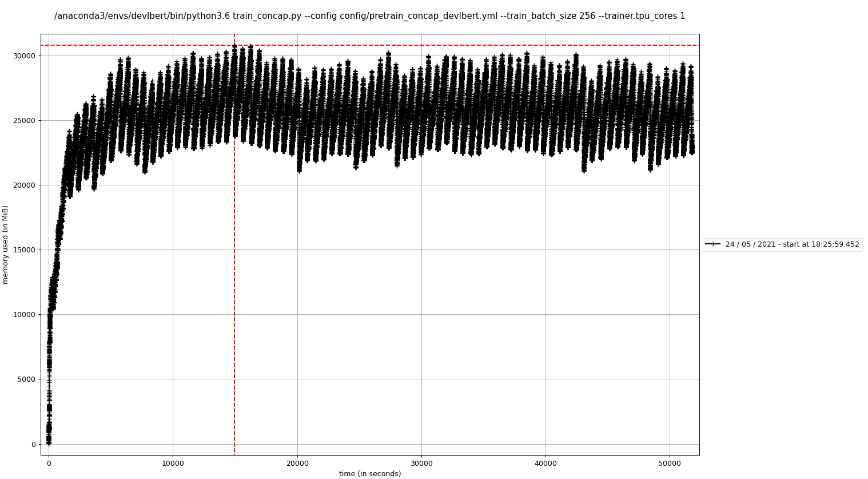Click the plot title showing train_concap.py command
868x479 pixels.
pos(369,16)
